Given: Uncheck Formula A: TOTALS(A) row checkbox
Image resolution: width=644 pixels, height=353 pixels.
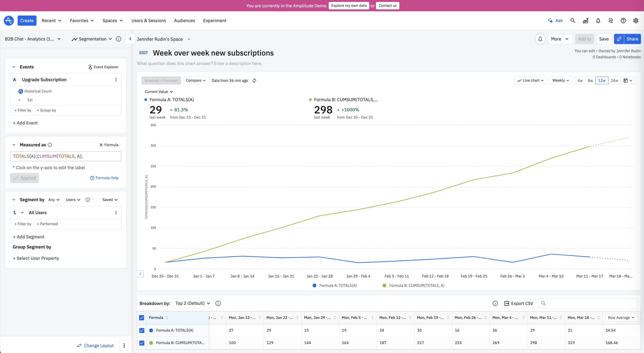Looking at the screenshot, I should [142, 330].
